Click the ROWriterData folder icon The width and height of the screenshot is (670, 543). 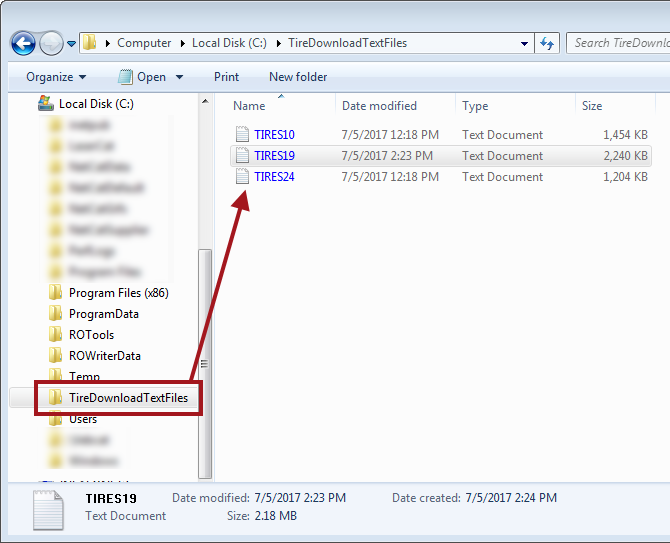[x=56, y=355]
